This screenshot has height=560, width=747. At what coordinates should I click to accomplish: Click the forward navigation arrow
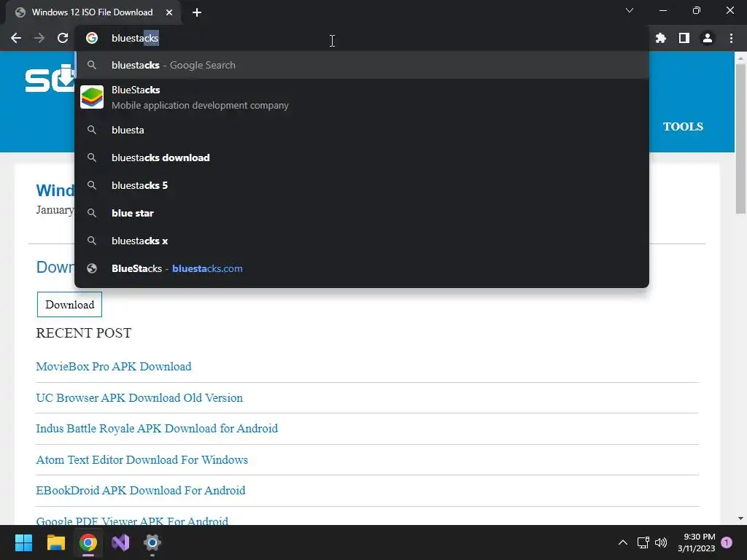(x=39, y=38)
